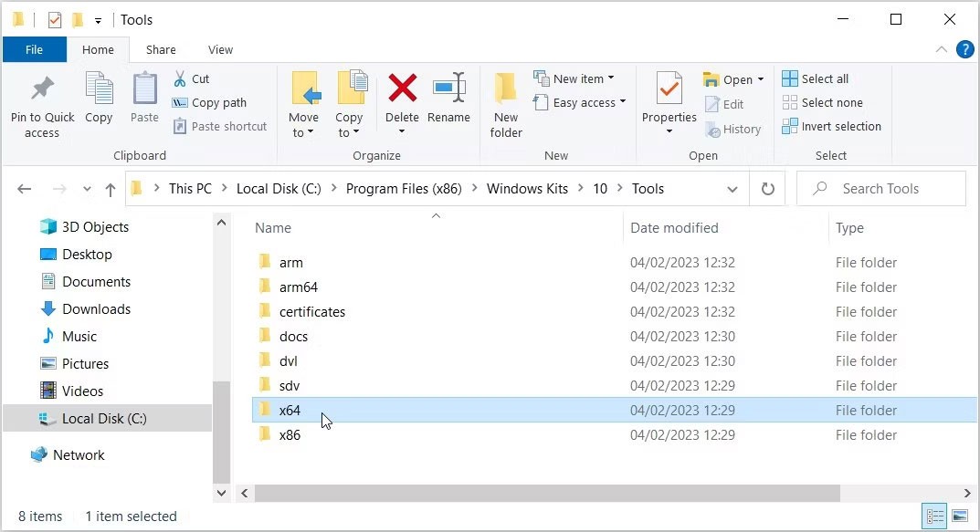Click the Help question mark icon

point(964,49)
